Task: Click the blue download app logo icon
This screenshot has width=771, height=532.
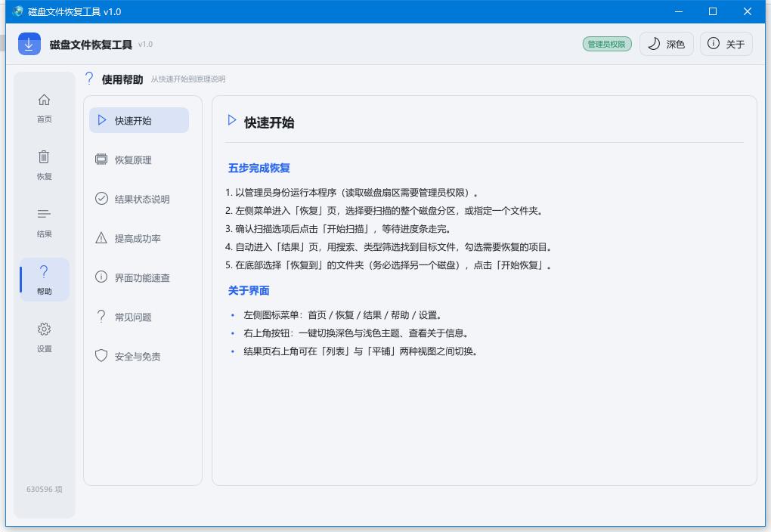Action: (x=29, y=45)
